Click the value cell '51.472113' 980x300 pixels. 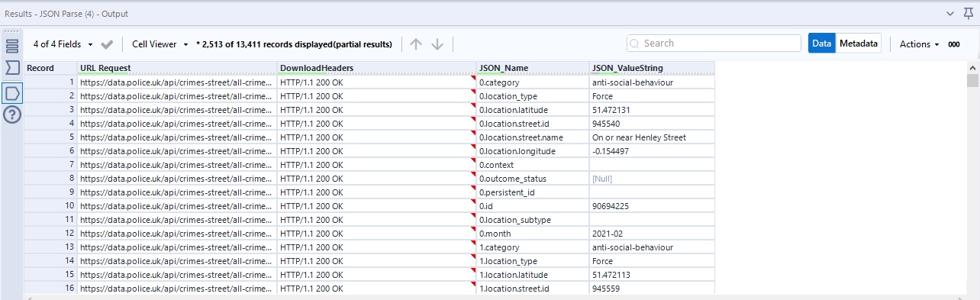(x=652, y=274)
